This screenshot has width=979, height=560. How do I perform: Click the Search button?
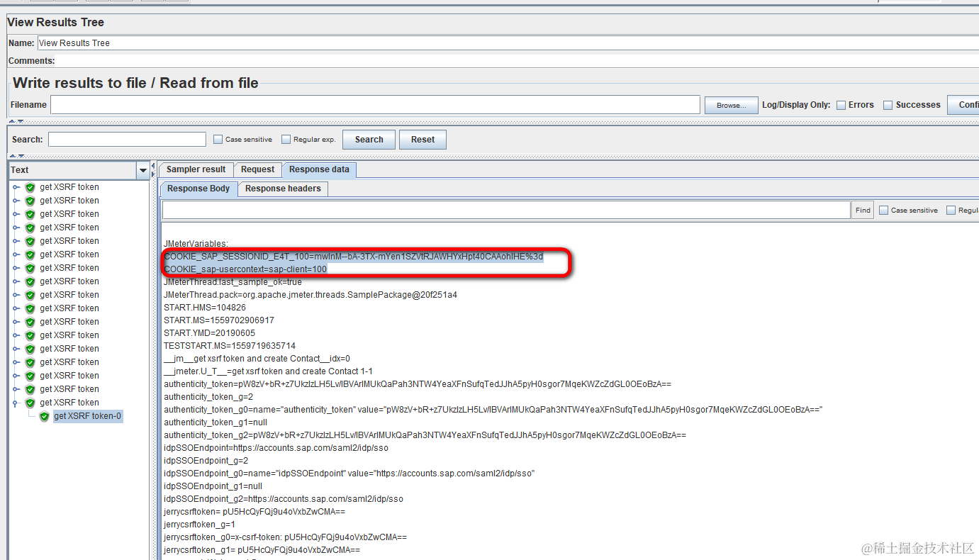(369, 140)
